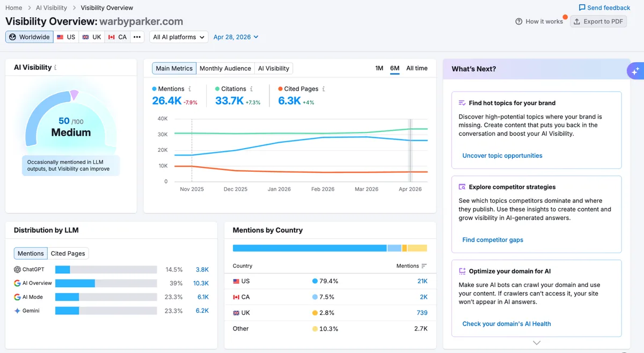644x353 pixels.
Task: Open the All AI platforms dropdown
Action: (x=179, y=37)
